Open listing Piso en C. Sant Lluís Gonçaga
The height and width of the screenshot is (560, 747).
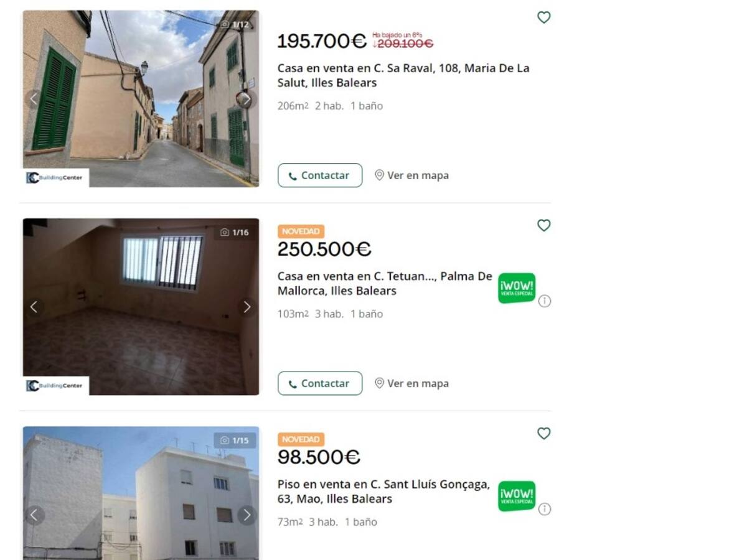[383, 492]
